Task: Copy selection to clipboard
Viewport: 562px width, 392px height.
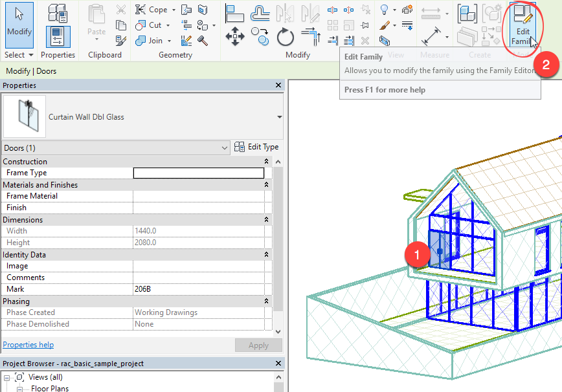Action: point(121,25)
